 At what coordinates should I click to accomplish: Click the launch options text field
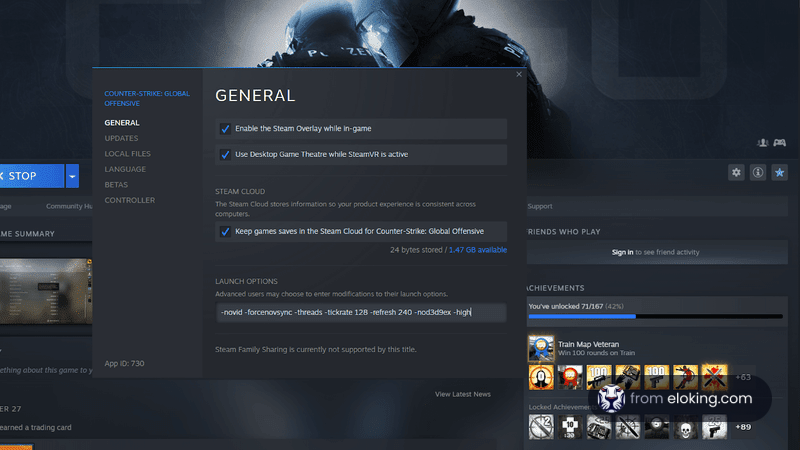click(361, 312)
